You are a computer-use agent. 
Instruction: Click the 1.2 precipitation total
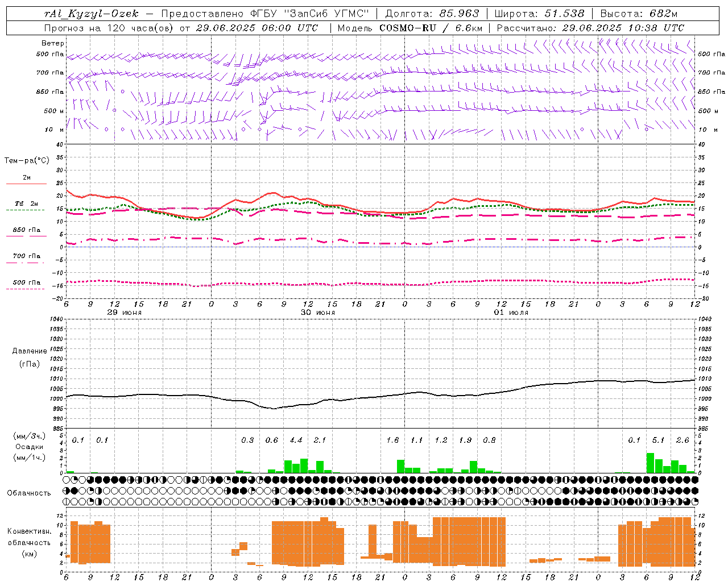441,440
